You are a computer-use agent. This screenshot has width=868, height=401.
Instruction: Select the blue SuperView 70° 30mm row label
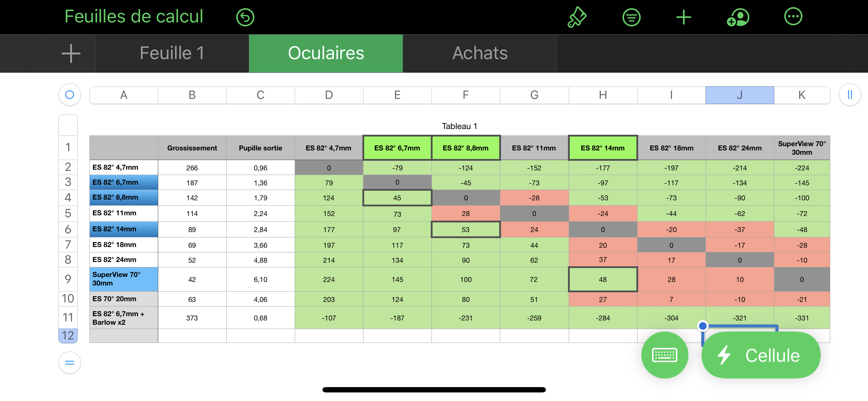[x=123, y=279]
